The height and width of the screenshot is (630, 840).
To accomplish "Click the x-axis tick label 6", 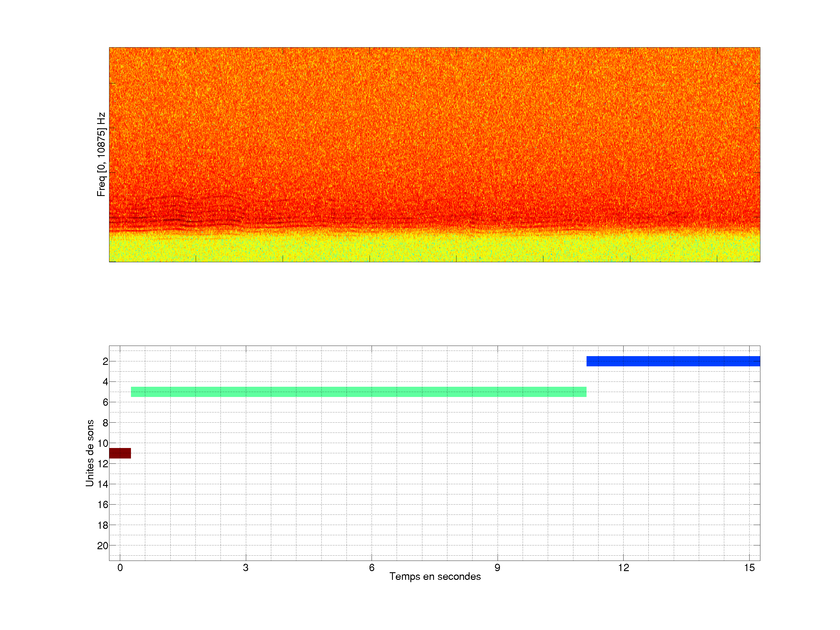I will 372,568.
